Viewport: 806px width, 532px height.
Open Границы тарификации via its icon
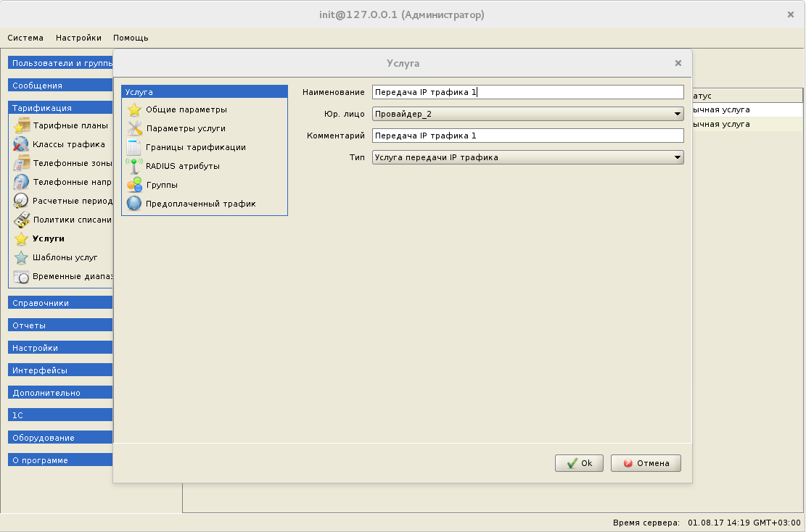(x=134, y=148)
